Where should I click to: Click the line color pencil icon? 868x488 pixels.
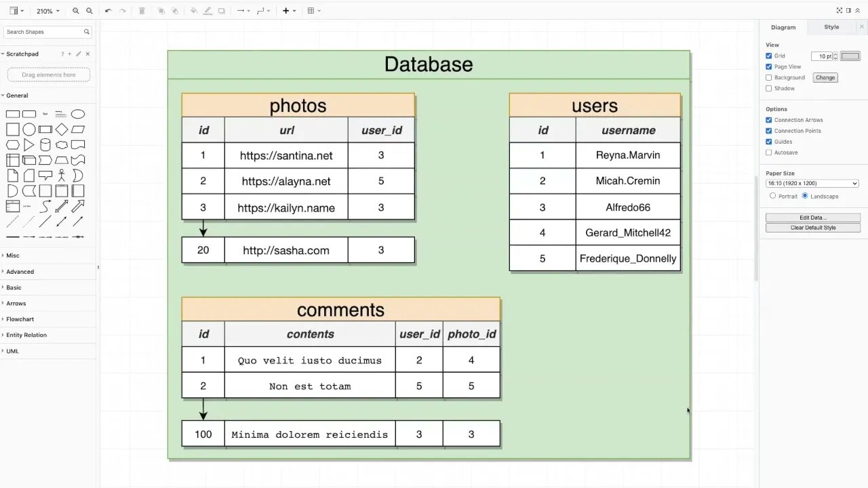pyautogui.click(x=208, y=11)
